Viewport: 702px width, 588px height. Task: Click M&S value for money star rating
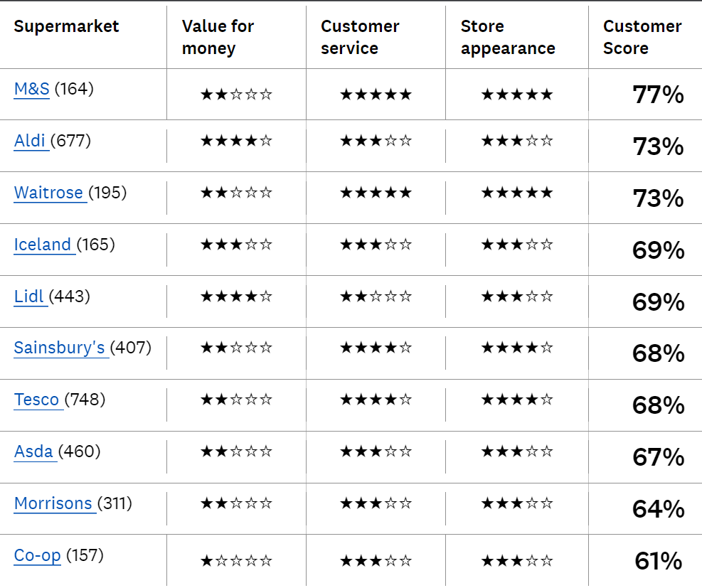point(236,95)
